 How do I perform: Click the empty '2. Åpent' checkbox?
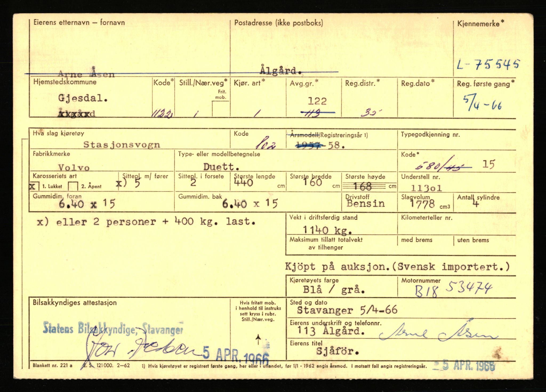(x=73, y=186)
